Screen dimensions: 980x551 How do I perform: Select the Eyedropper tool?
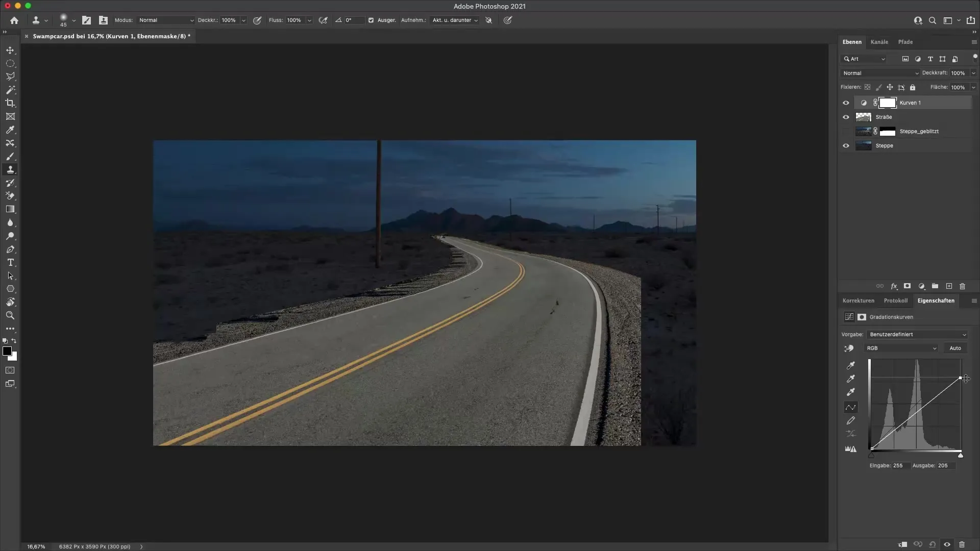(x=10, y=130)
